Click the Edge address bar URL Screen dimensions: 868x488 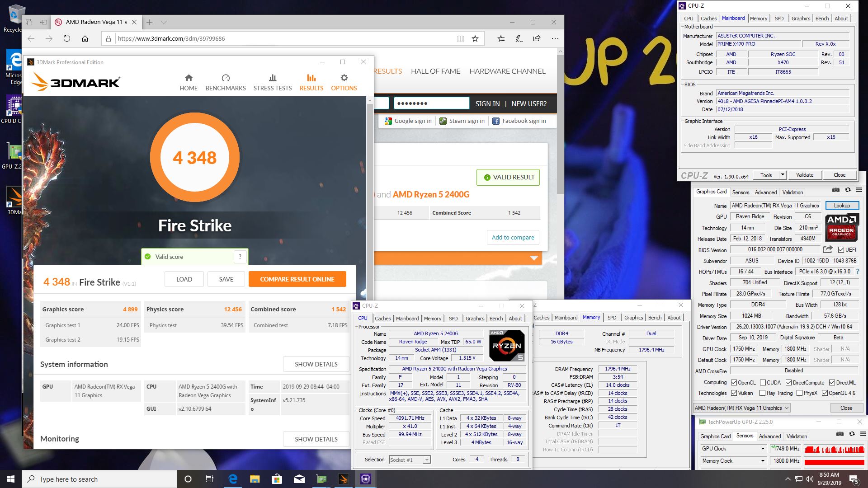(x=171, y=38)
